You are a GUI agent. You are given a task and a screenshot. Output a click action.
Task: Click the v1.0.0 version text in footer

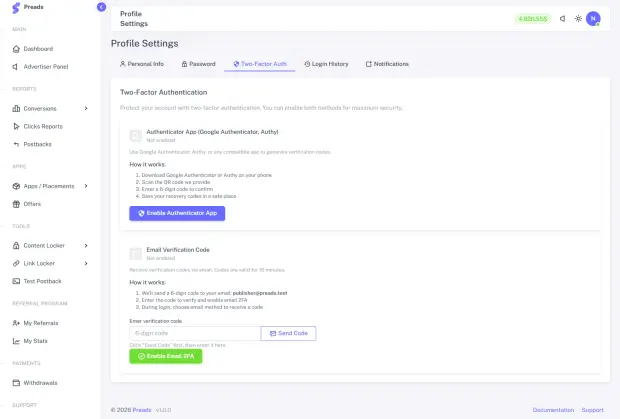[x=163, y=410]
